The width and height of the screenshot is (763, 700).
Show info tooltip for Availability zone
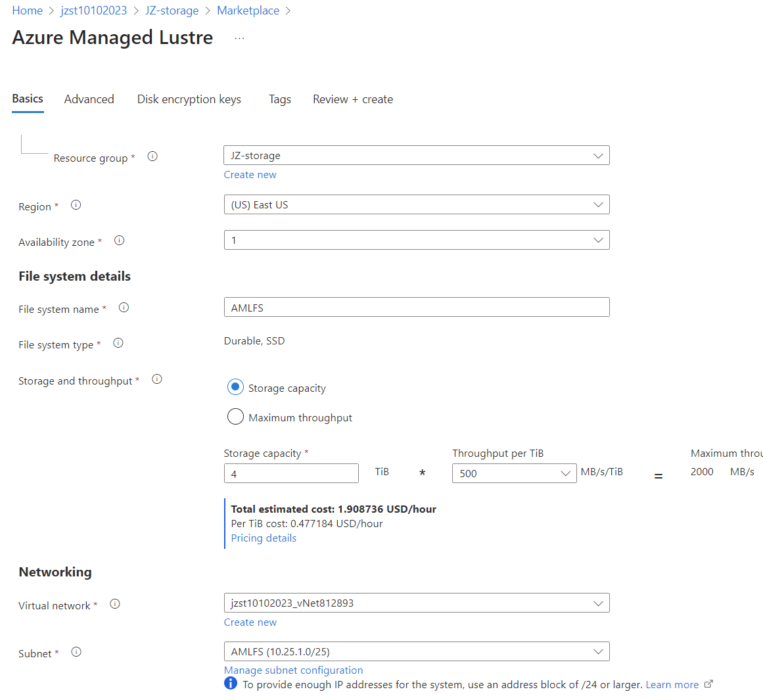[119, 241]
